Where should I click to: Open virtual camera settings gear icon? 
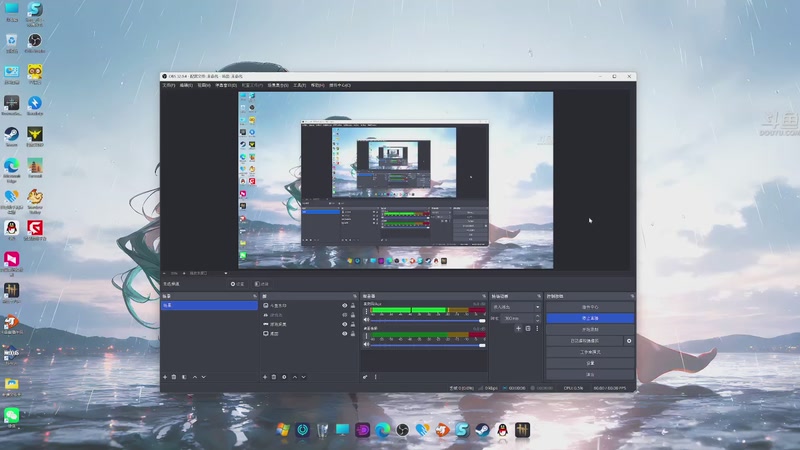point(629,341)
